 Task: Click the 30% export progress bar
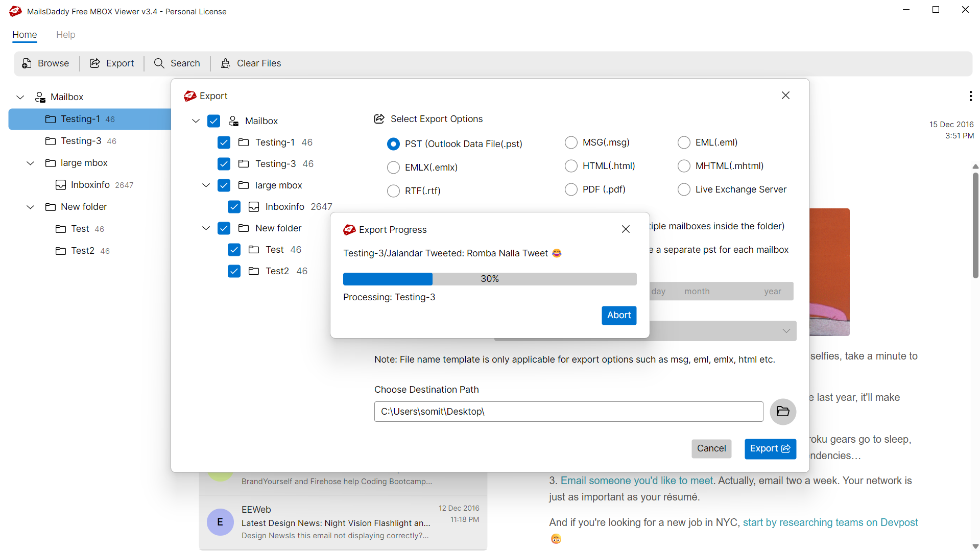click(490, 279)
